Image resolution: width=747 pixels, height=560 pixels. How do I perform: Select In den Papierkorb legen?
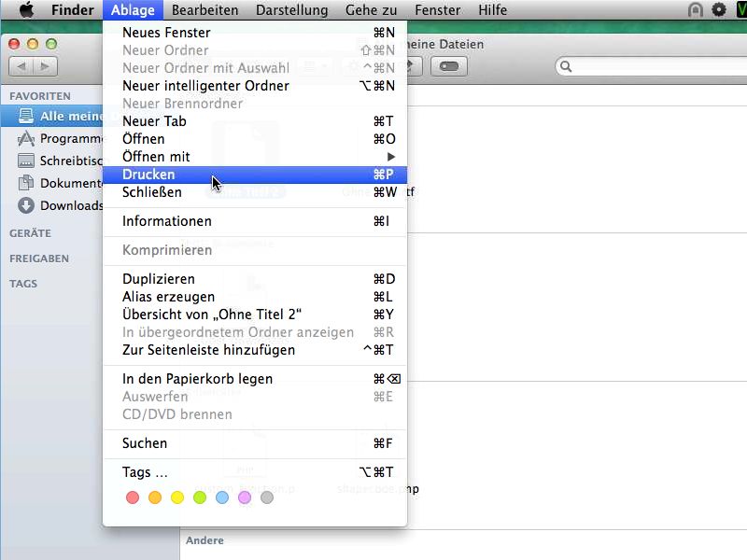tap(255, 379)
